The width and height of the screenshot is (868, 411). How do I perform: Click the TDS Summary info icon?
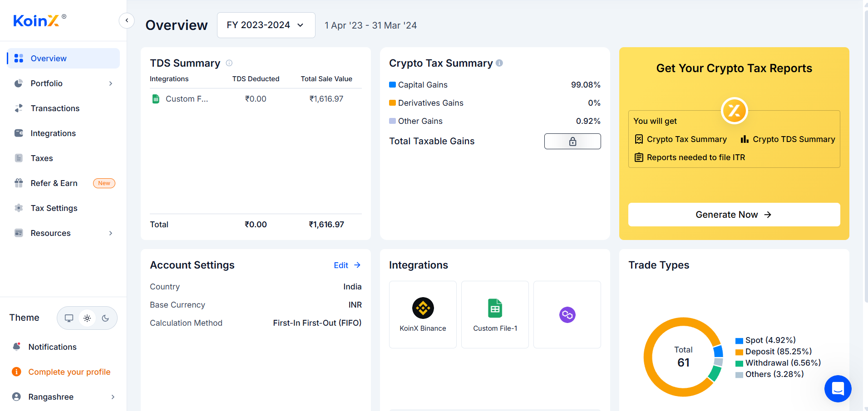[x=229, y=63]
